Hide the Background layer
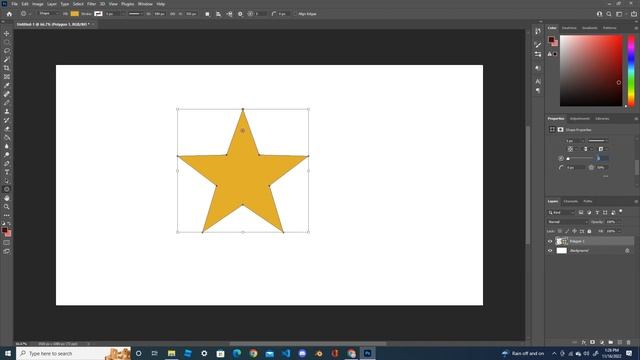 550,251
